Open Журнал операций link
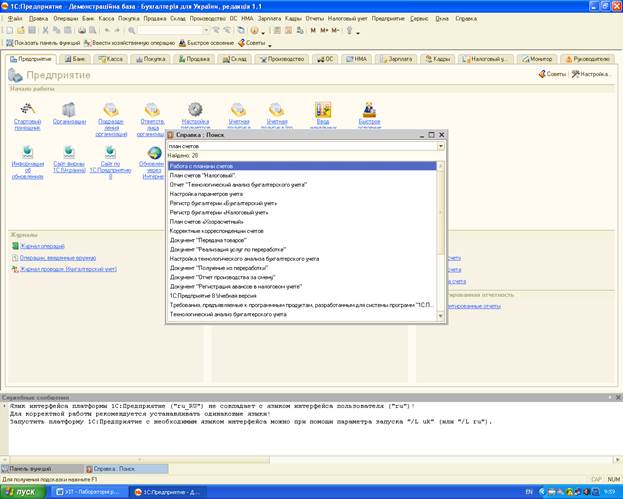 click(x=42, y=246)
